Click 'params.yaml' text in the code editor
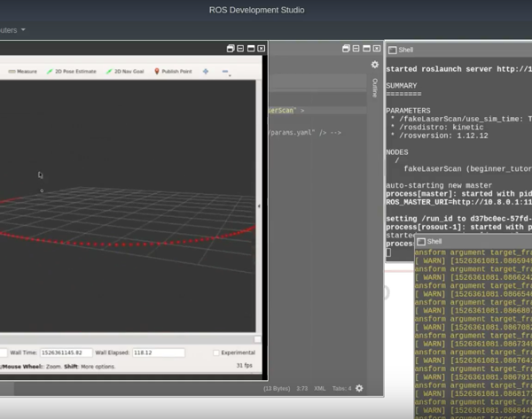The height and width of the screenshot is (419, 532). [292, 133]
